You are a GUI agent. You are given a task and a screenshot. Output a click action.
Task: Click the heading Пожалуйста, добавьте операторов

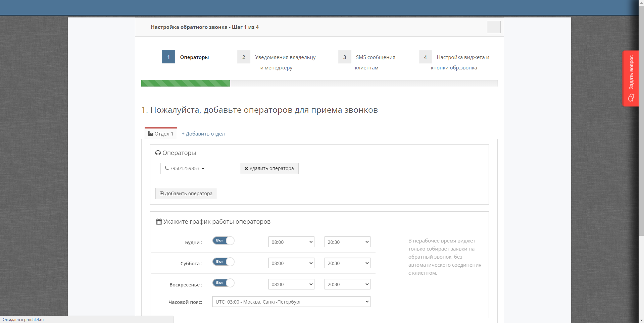(259, 110)
